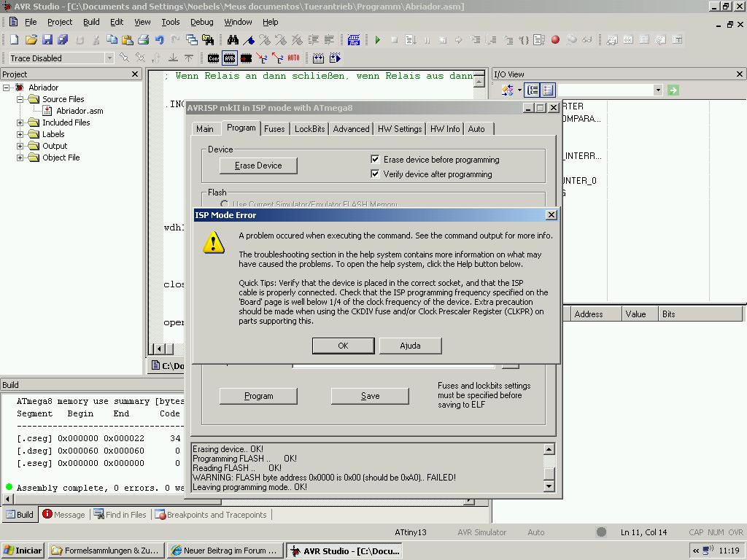This screenshot has height=560, width=747.
Task: Close the ISP Mode Error dialog
Action: 551,215
